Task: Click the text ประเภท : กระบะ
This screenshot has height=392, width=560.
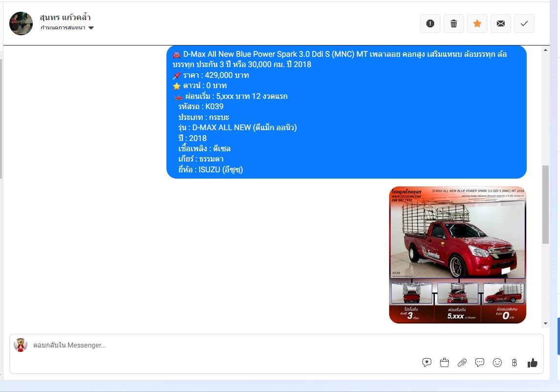Action: (x=204, y=117)
